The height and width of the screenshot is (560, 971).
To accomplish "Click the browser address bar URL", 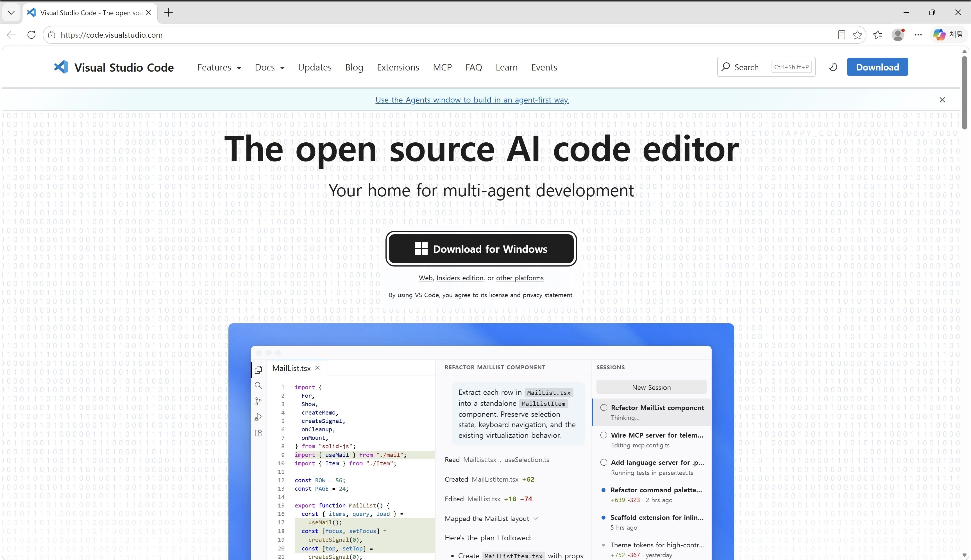I will (112, 35).
